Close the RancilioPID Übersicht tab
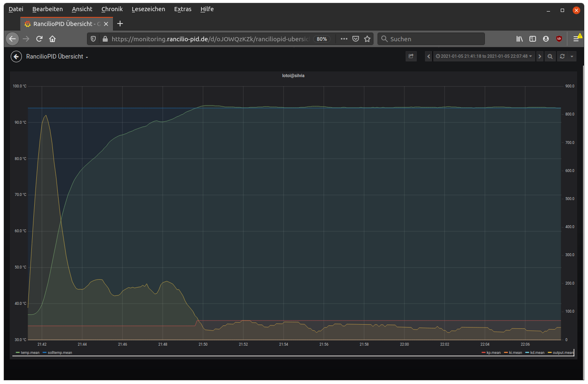Image resolution: width=588 pixels, height=384 pixels. tap(106, 24)
